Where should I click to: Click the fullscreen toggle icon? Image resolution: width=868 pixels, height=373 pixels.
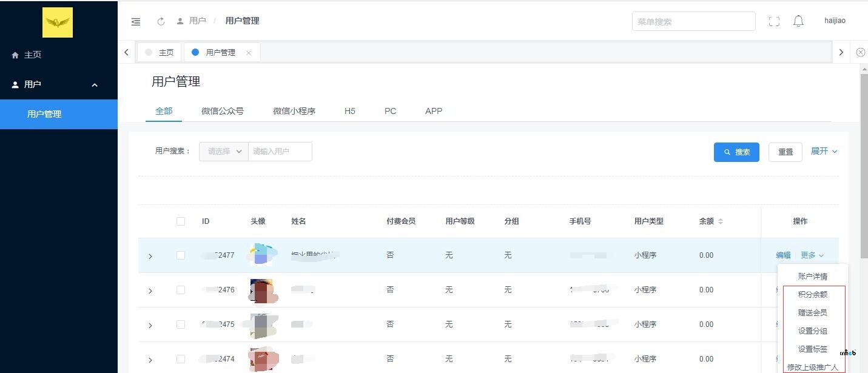(x=774, y=21)
